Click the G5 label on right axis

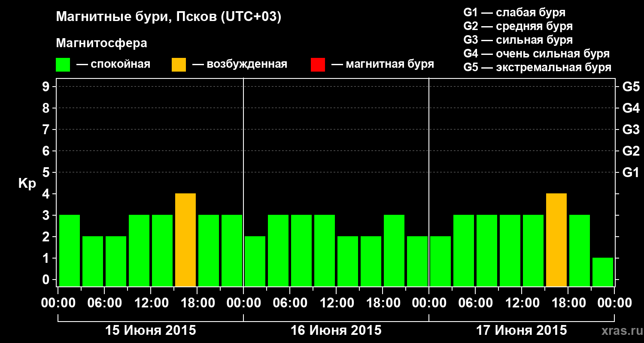[631, 87]
